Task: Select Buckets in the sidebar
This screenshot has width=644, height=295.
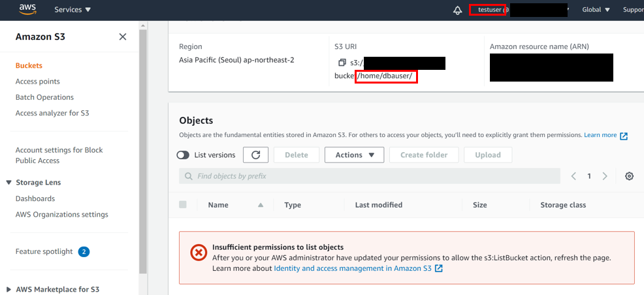Action: 29,66
